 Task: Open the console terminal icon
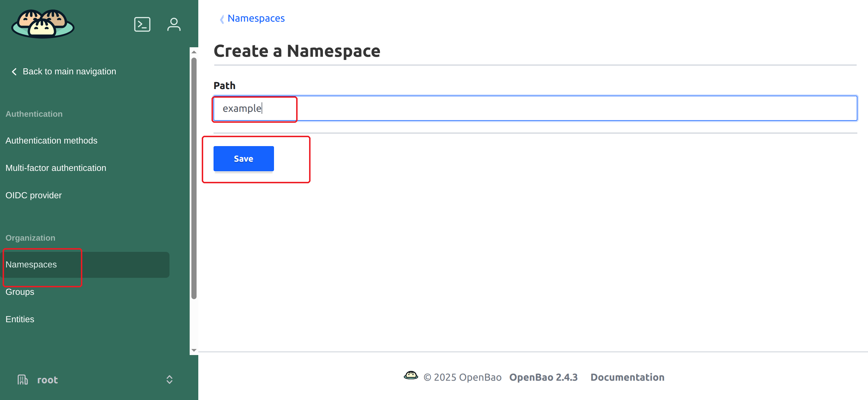[142, 24]
